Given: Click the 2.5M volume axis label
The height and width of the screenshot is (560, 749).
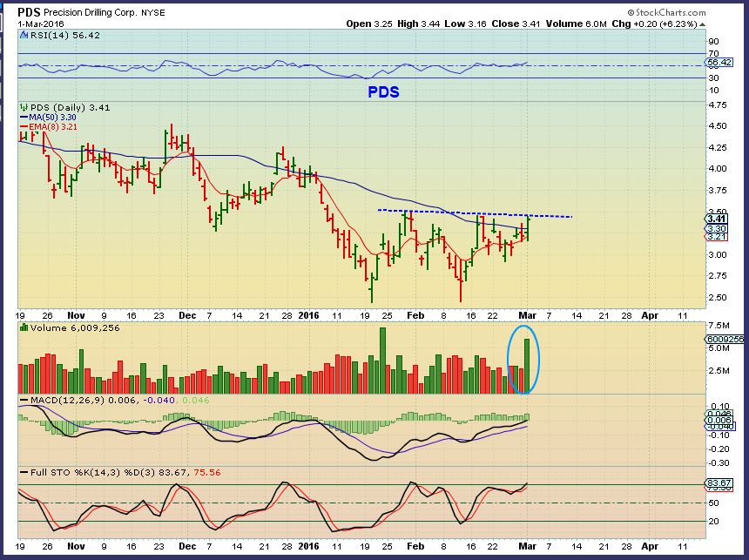Looking at the screenshot, I should 719,371.
